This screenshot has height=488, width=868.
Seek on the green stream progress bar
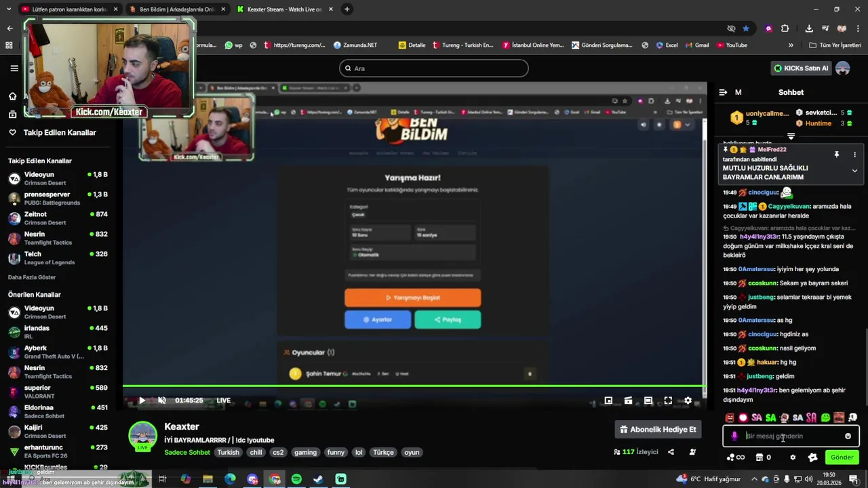pos(414,386)
